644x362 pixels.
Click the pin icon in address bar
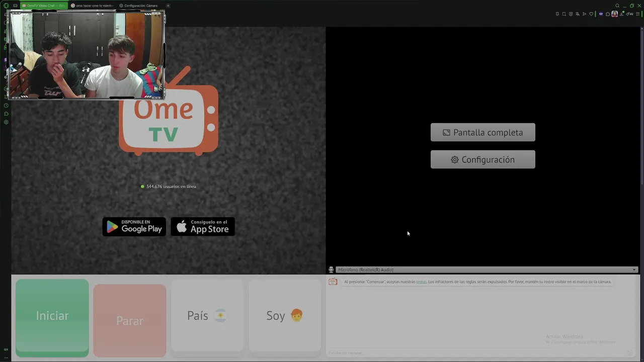(557, 14)
